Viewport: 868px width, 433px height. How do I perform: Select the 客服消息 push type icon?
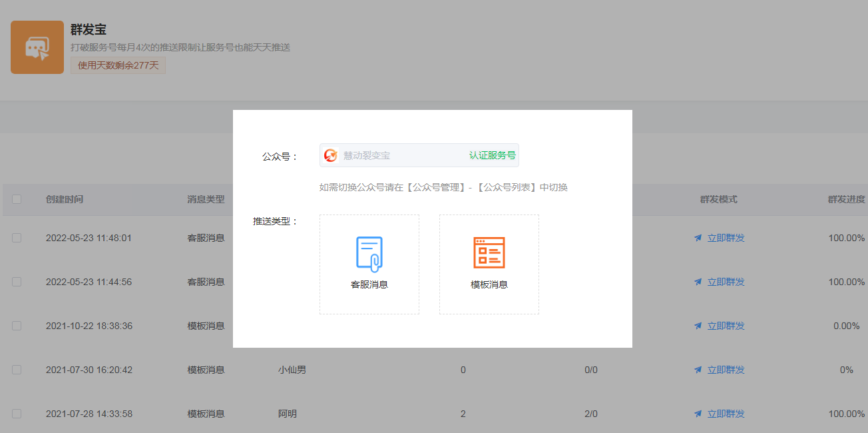point(369,254)
